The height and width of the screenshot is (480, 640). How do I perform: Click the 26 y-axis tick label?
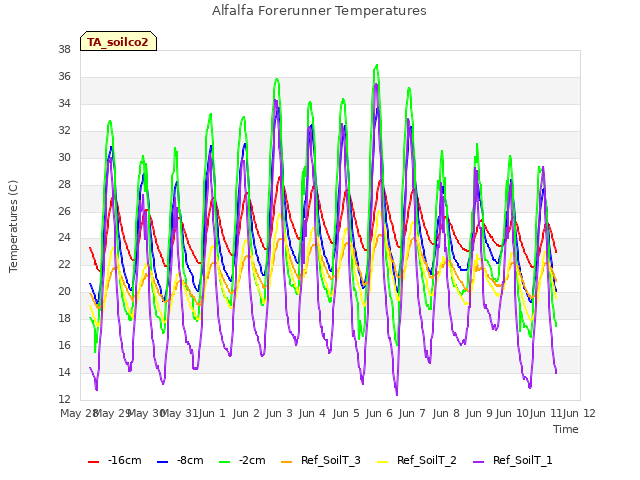[x=64, y=211]
